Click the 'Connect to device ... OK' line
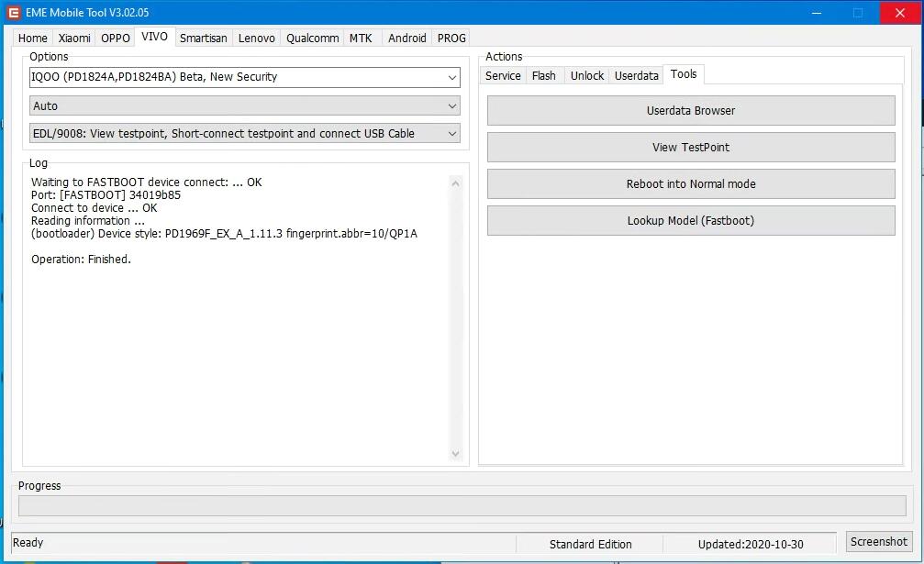This screenshot has width=924, height=564. pyautogui.click(x=95, y=208)
